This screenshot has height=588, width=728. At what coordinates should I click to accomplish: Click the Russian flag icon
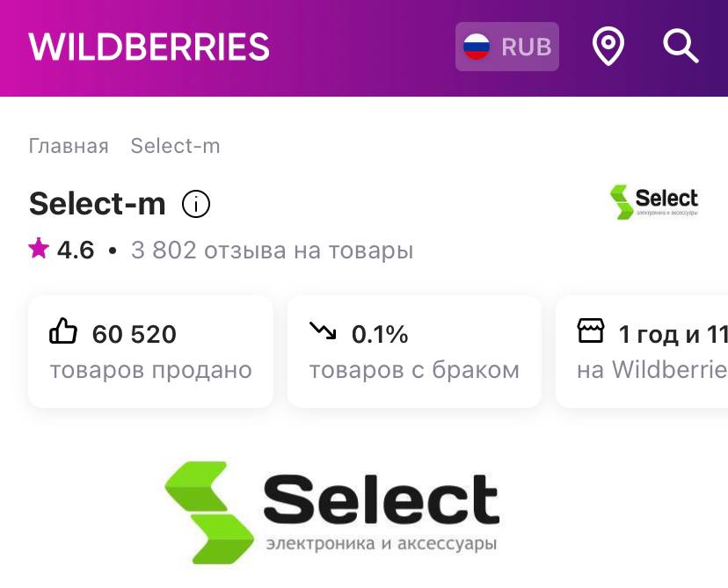477,47
